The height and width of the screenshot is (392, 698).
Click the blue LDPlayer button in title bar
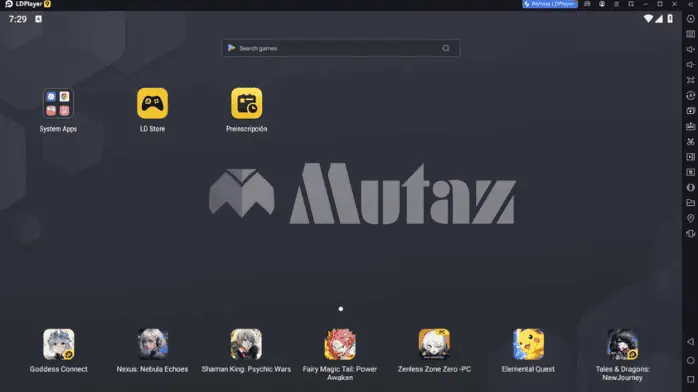550,4
